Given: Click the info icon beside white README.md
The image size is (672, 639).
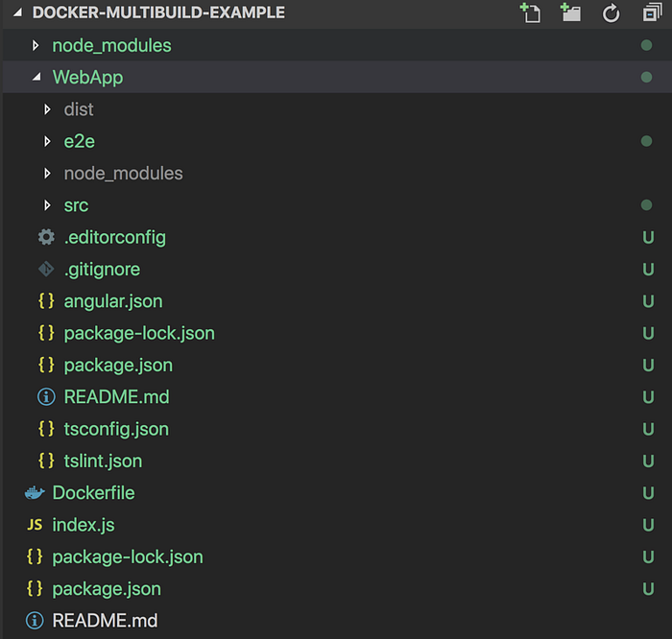Looking at the screenshot, I should (x=35, y=621).
